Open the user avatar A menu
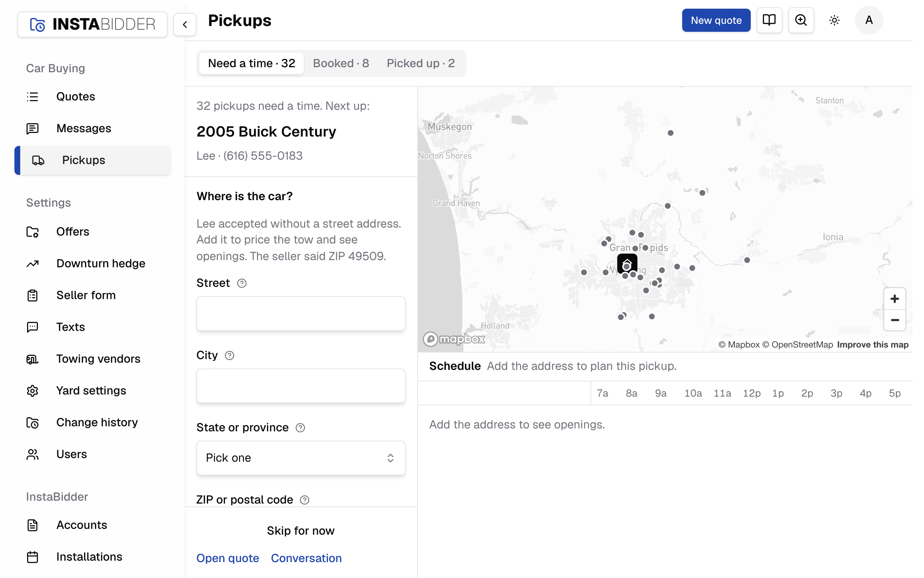The image size is (924, 578). pyautogui.click(x=869, y=20)
